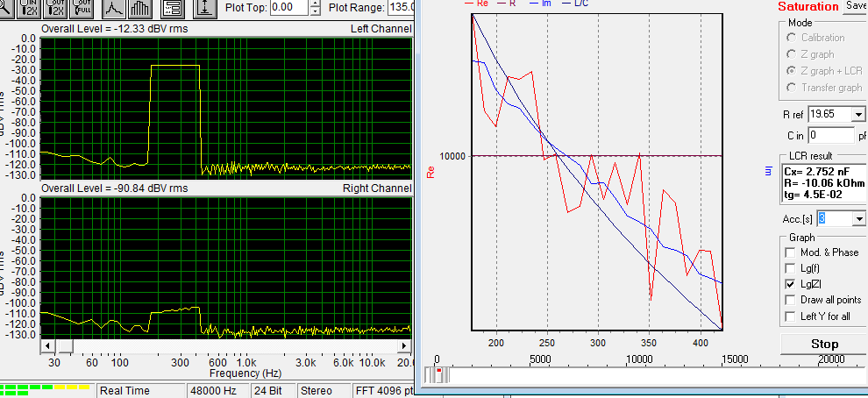Click the Save button
Image resolution: width=868 pixels, height=398 pixels.
point(855,5)
